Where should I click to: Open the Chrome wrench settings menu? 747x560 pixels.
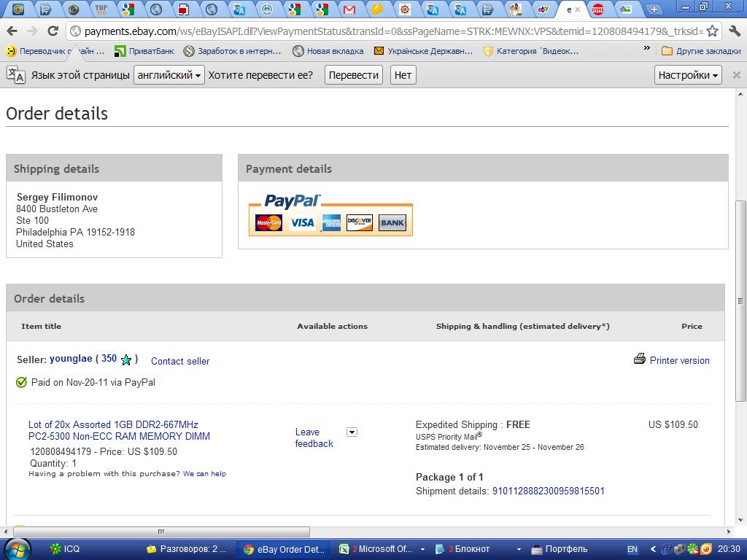pos(735,31)
